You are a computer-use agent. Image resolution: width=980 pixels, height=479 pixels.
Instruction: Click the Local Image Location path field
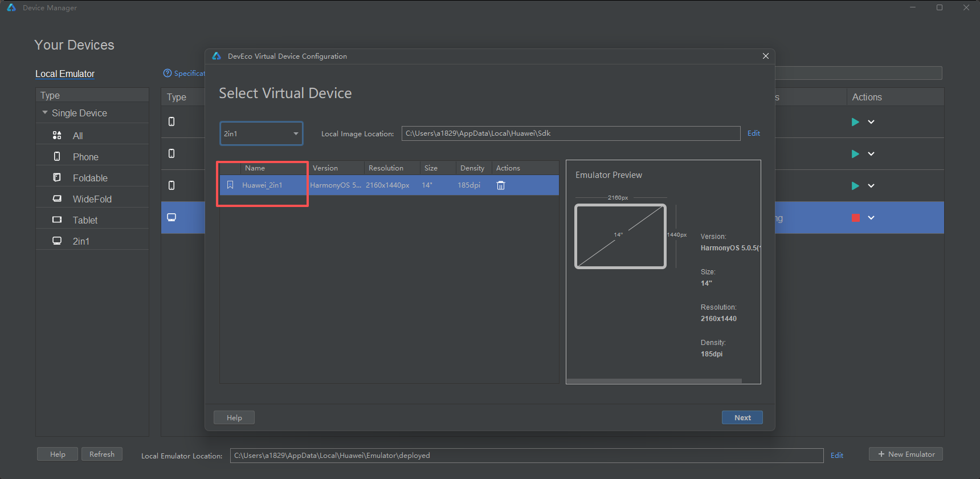tap(571, 133)
